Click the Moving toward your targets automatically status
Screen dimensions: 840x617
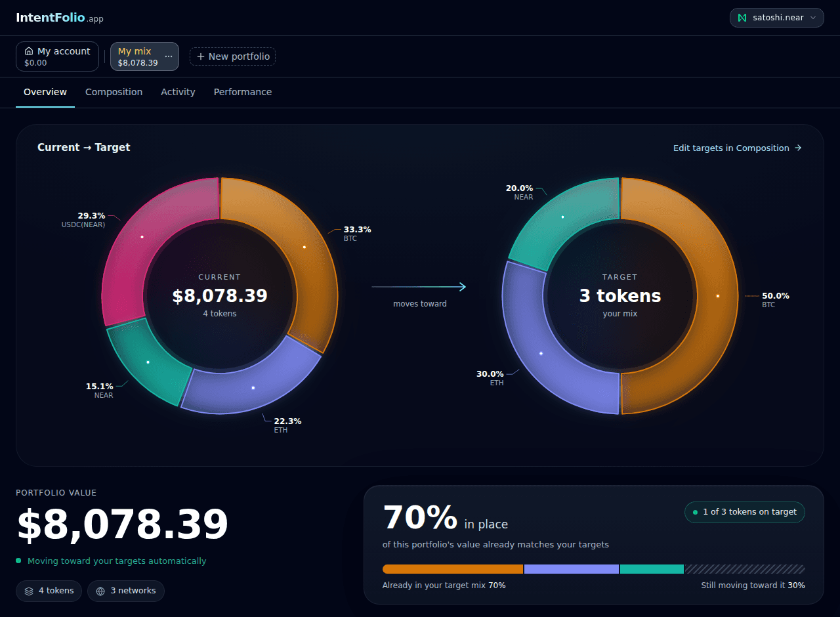[x=111, y=561]
